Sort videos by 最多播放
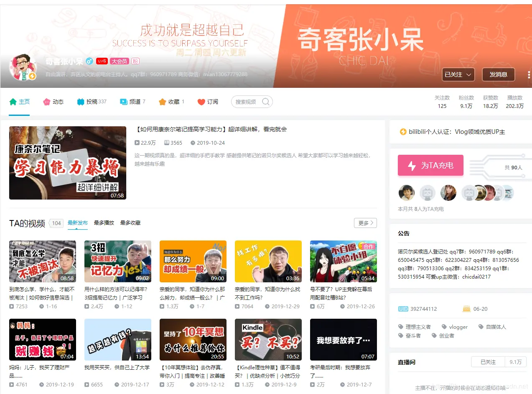Viewport: 532px width, 394px height. 104,223
